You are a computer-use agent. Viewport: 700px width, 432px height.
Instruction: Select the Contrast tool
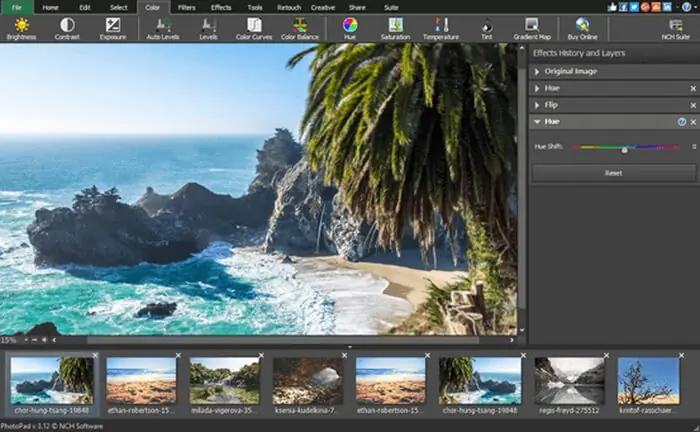pos(67,24)
